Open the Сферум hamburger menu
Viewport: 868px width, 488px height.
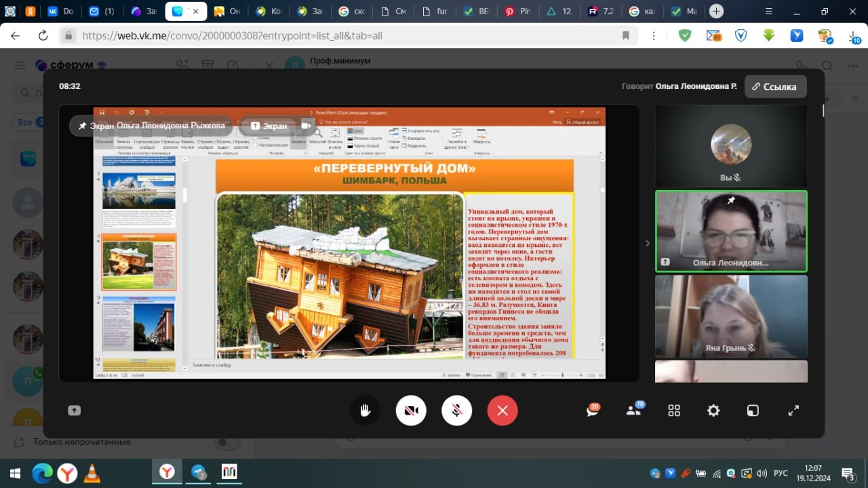pos(20,65)
